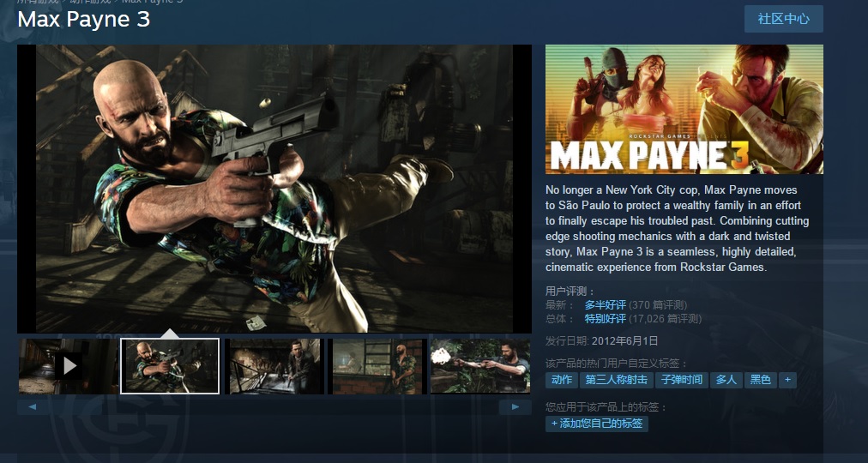Click the Max Payne 3 page title
The width and height of the screenshot is (868, 463).
coord(83,20)
